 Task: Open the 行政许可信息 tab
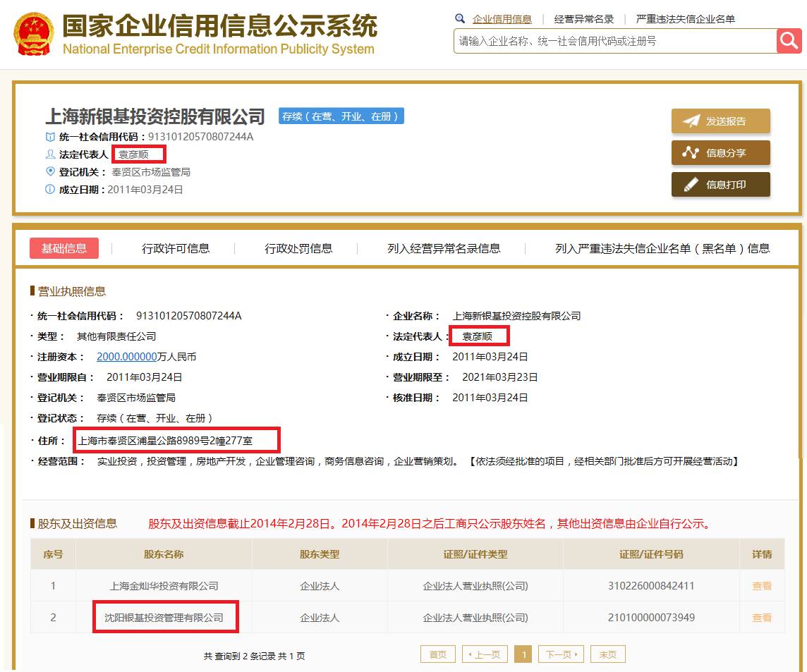coord(176,248)
